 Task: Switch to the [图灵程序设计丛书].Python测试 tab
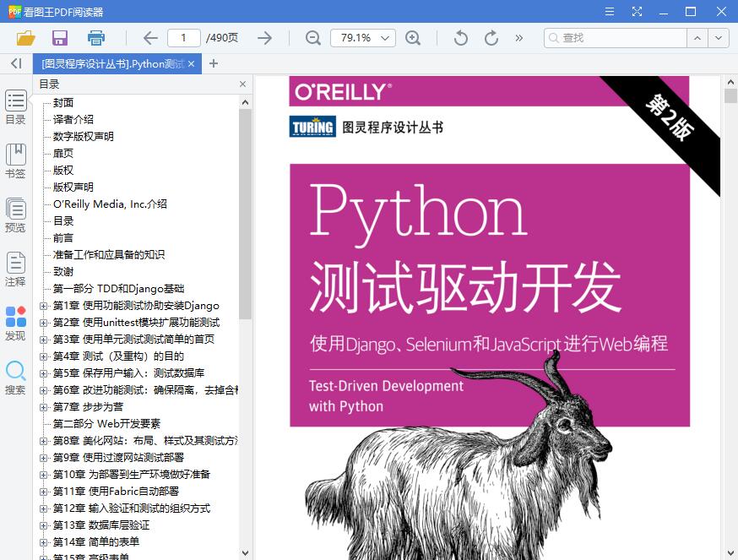tap(113, 63)
